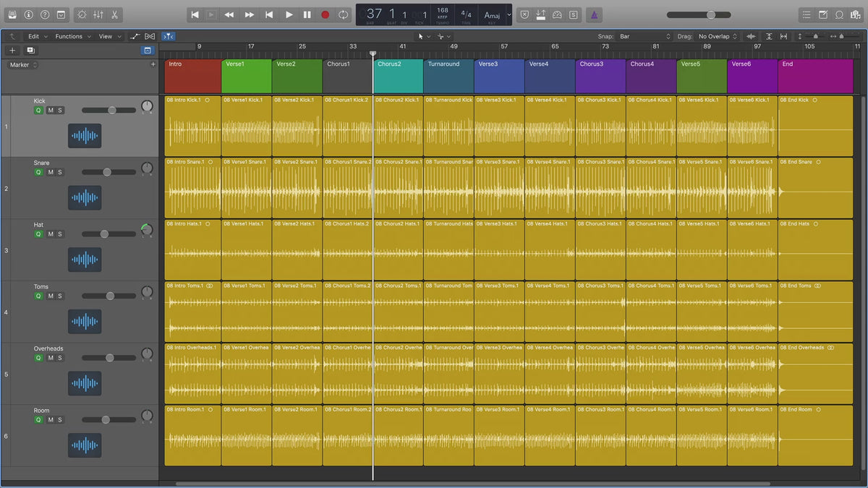Image resolution: width=868 pixels, height=488 pixels.
Task: Select the Chorus3 marker in timeline
Action: coord(600,76)
